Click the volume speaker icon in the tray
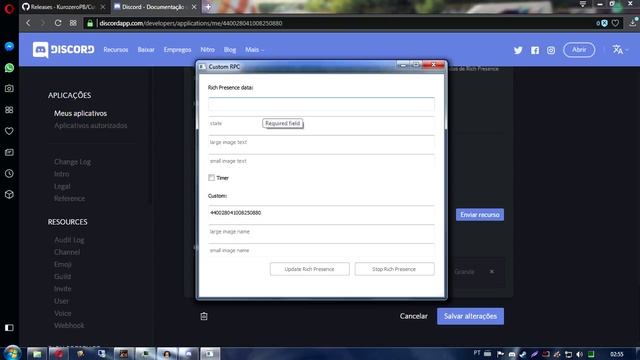 tap(580, 354)
